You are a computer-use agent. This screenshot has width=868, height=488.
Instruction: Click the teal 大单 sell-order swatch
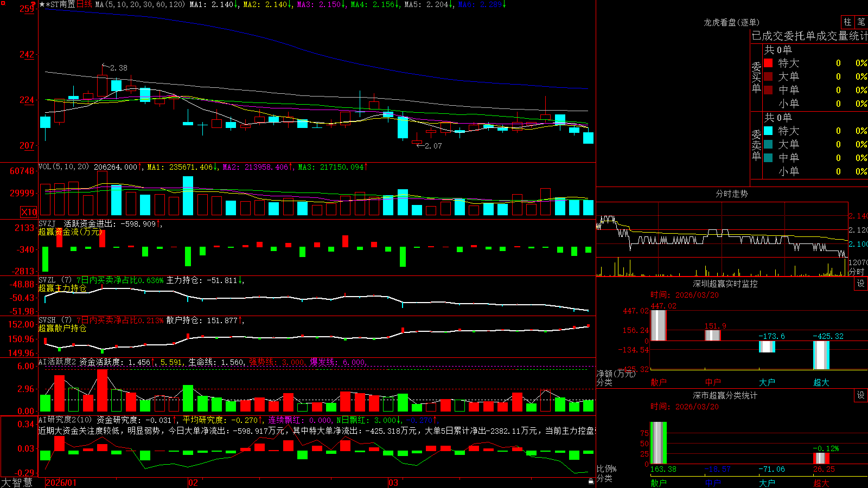pos(768,144)
